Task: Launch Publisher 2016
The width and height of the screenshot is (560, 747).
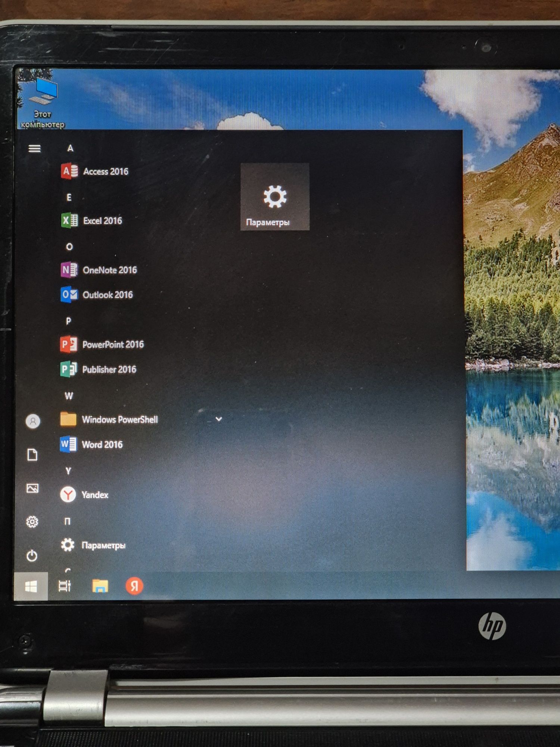Action: pyautogui.click(x=98, y=369)
